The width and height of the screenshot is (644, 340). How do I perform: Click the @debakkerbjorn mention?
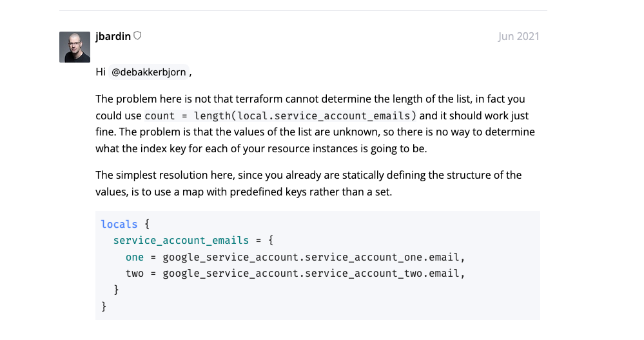click(x=150, y=72)
